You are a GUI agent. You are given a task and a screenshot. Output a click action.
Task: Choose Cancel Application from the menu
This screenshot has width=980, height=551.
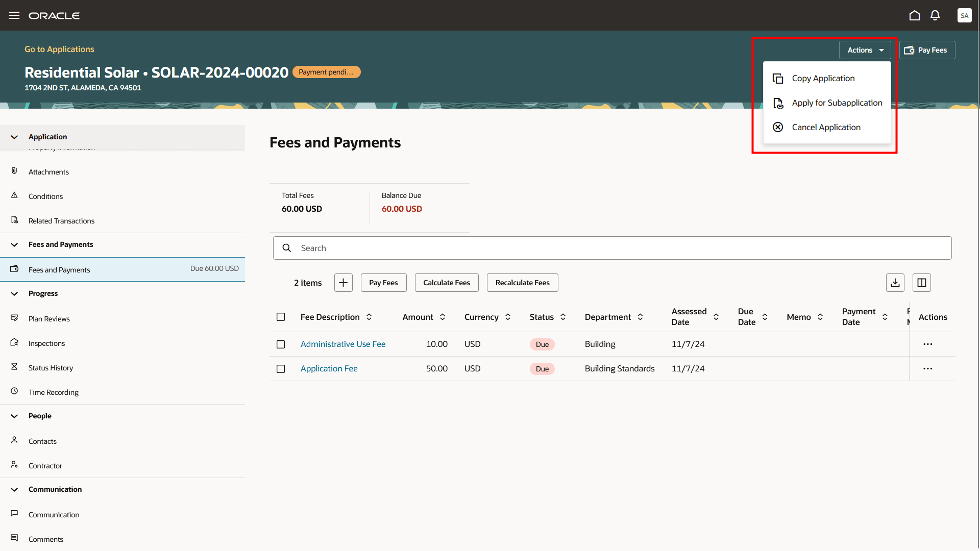[x=826, y=127]
